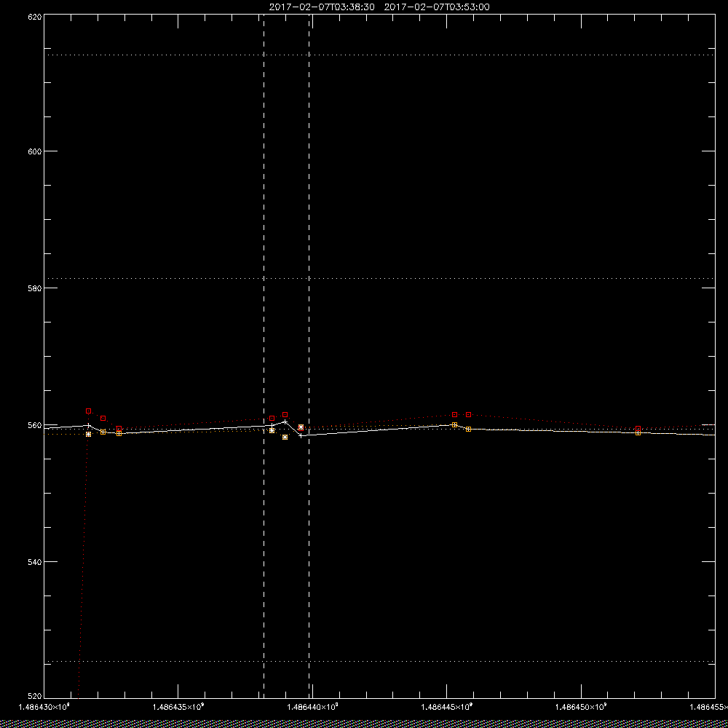Click the topmost dotted horizontal limit line
This screenshot has width=728, height=728.
[x=379, y=55]
